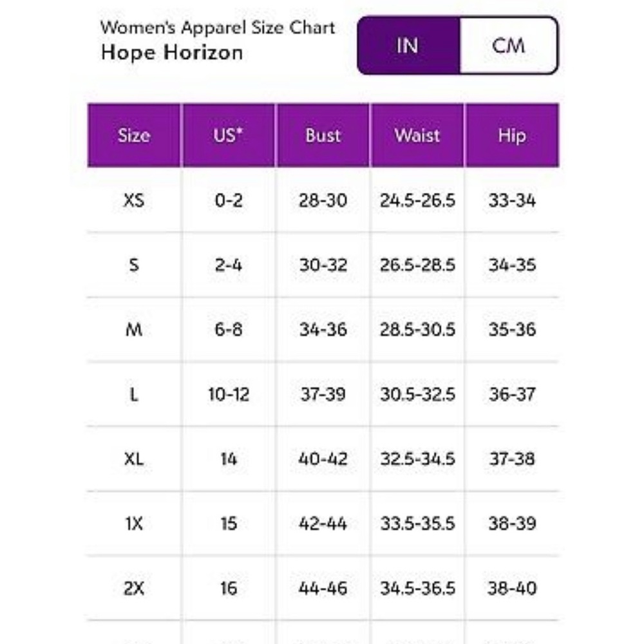
Task: Select the XS size row label
Action: click(x=134, y=200)
